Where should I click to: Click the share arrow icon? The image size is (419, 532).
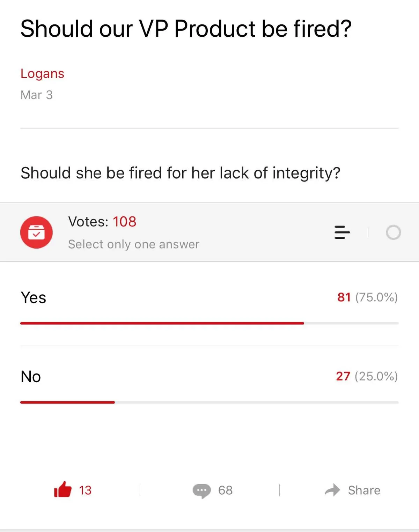coord(332,490)
